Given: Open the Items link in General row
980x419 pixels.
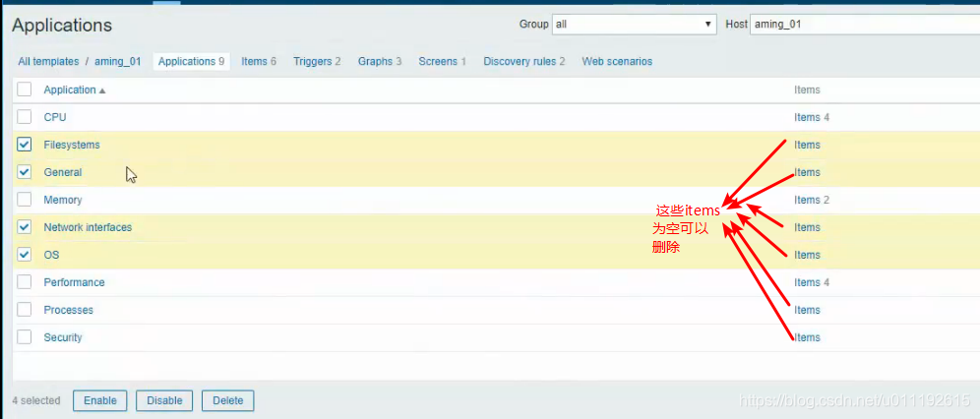Looking at the screenshot, I should coord(807,172).
